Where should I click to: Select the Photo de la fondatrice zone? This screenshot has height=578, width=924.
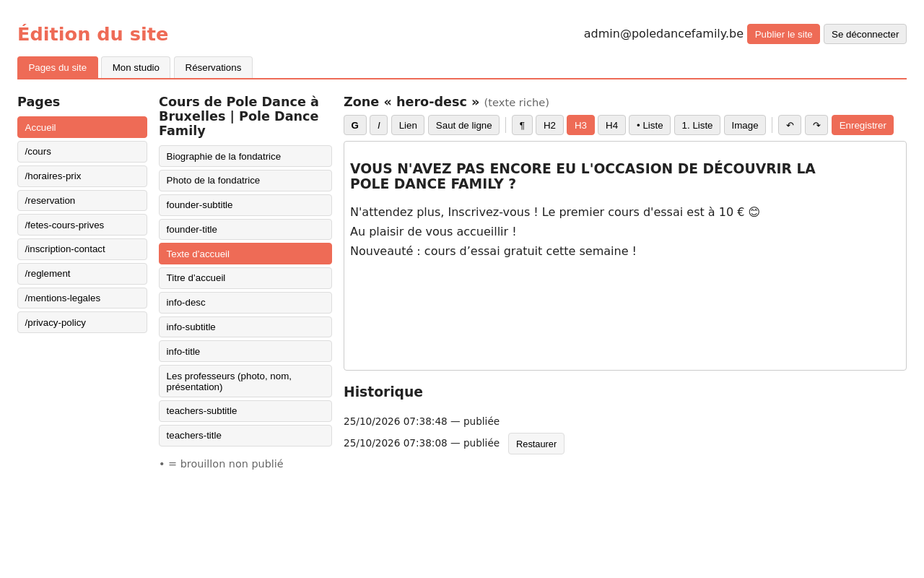click(x=245, y=181)
